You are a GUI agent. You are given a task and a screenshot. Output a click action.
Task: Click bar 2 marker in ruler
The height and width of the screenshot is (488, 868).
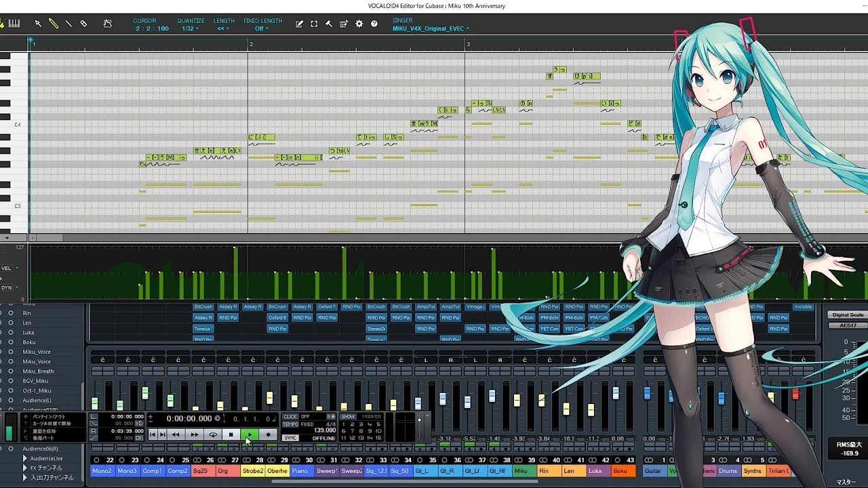tap(251, 44)
